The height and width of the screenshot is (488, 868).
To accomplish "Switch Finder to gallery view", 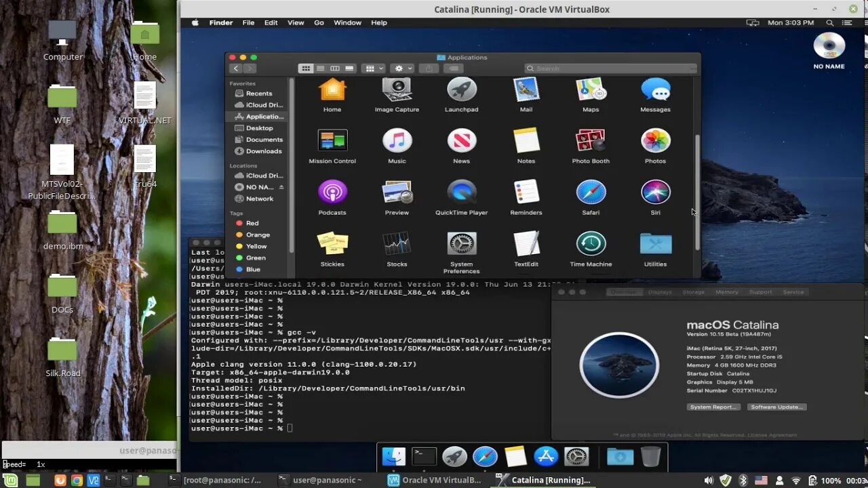I will 349,68.
